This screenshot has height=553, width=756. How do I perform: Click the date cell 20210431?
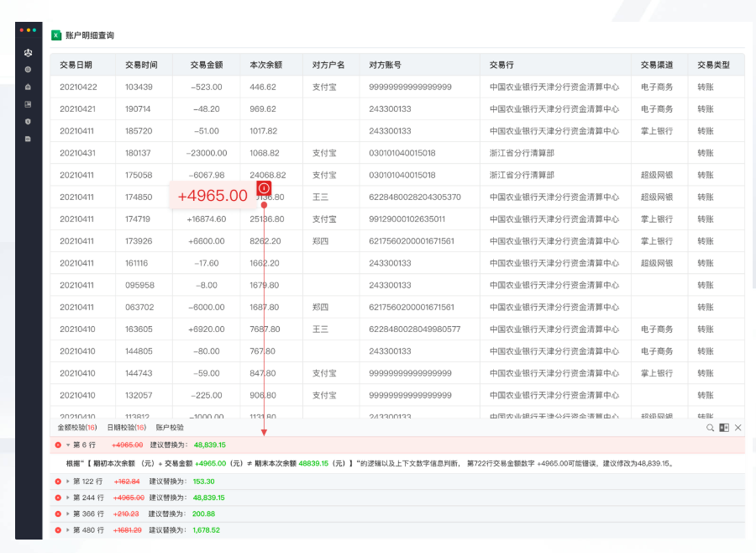point(77,153)
